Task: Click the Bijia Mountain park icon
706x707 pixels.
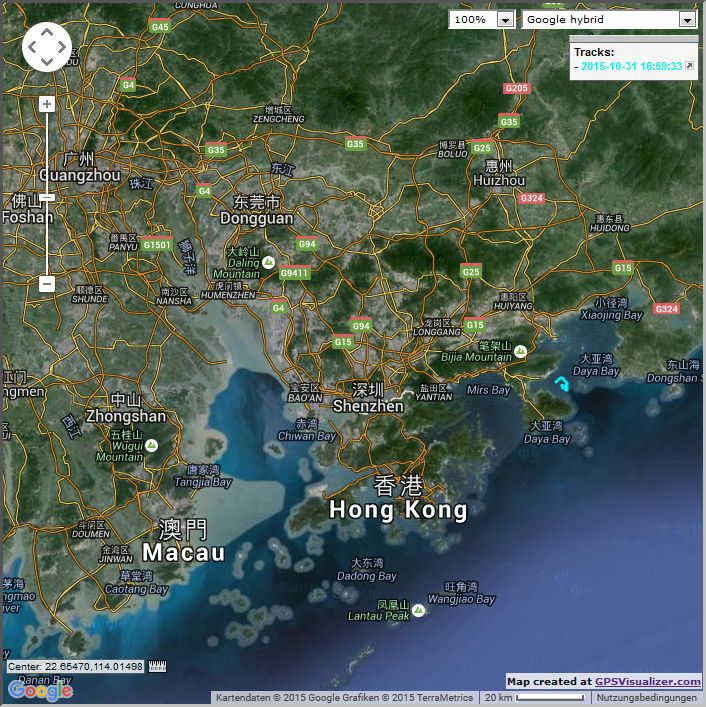Action: coord(521,349)
